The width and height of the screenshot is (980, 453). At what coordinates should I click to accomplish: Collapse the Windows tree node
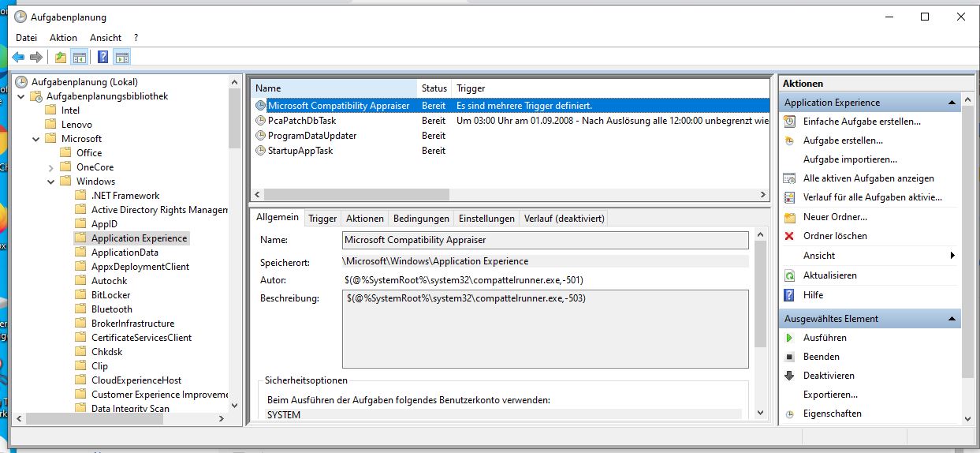(x=51, y=182)
